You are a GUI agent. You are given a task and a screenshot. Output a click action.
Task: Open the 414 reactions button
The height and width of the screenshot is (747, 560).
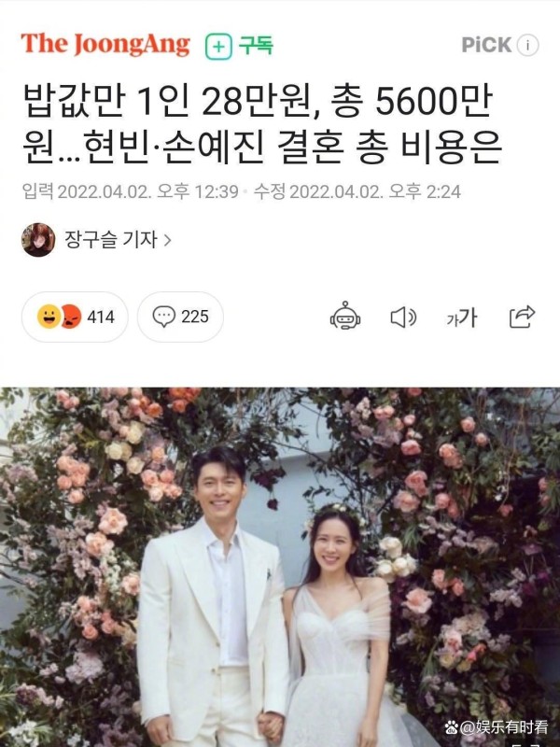(x=75, y=317)
